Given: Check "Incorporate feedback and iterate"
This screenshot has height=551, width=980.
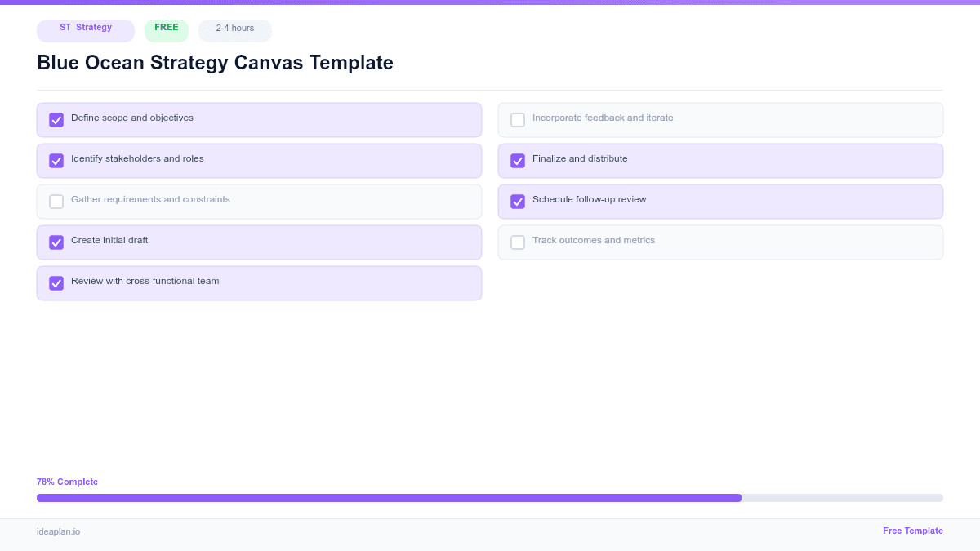Looking at the screenshot, I should click(x=517, y=119).
